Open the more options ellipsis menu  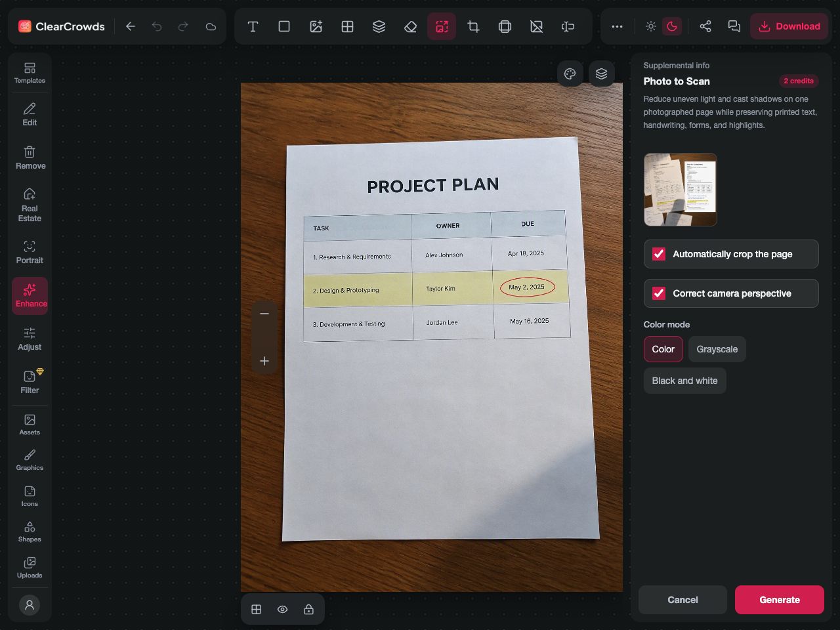617,26
